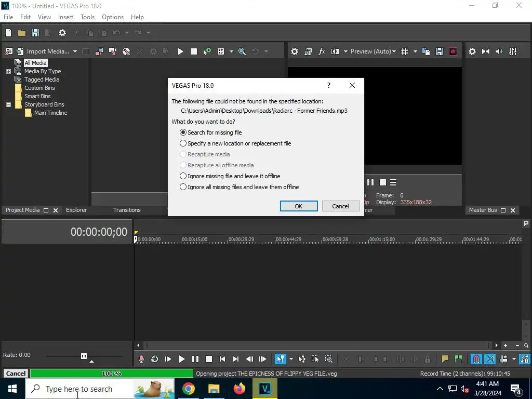Click the green 100% progress bar
This screenshot has width=532, height=399.
[x=112, y=373]
